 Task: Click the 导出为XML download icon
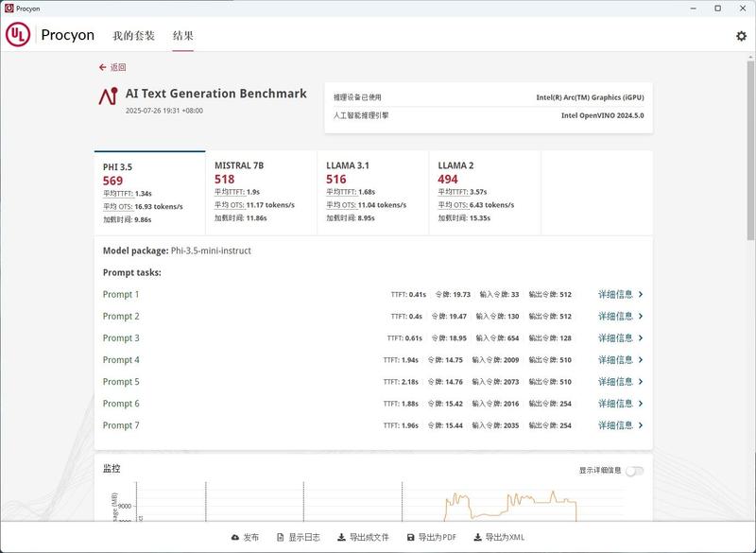[x=477, y=537]
